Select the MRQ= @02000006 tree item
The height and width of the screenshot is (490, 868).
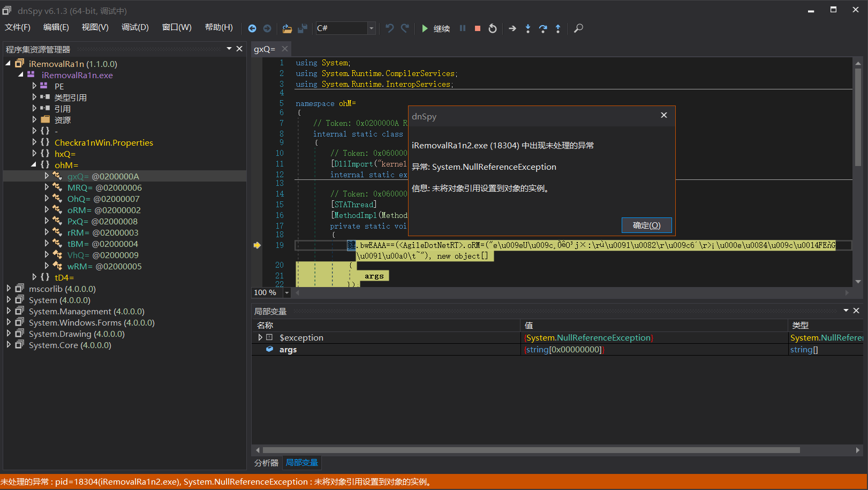pyautogui.click(x=104, y=187)
